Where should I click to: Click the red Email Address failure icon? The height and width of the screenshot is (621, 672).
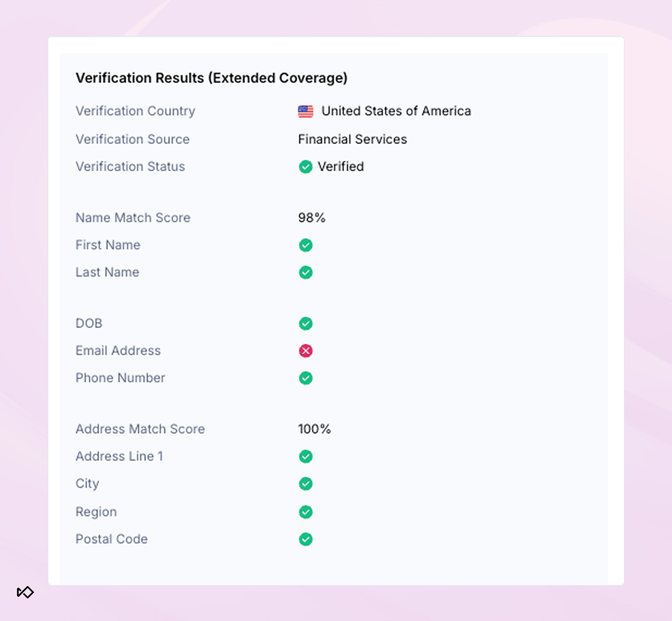(x=306, y=351)
